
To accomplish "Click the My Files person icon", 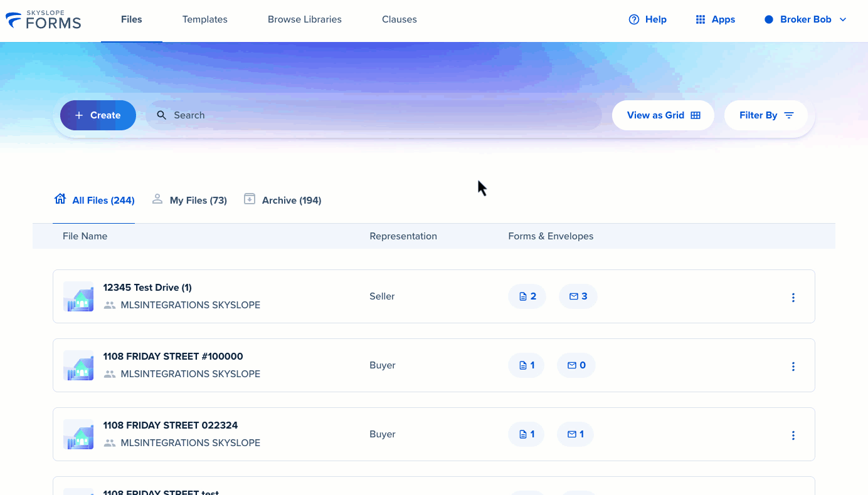I will point(157,199).
